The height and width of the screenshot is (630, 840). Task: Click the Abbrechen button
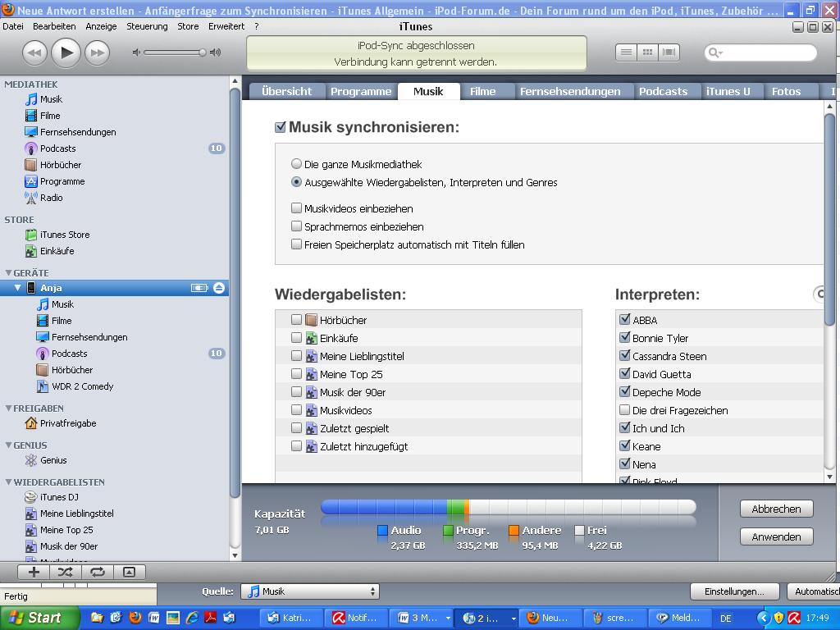coord(776,509)
